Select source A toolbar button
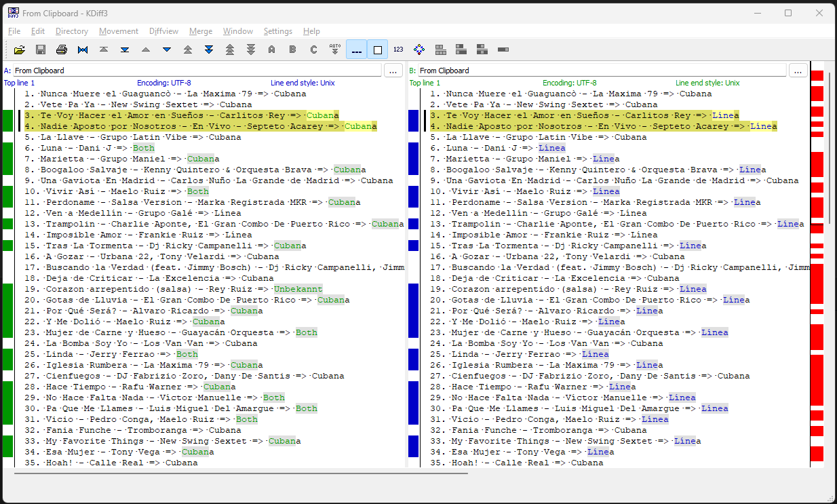The height and width of the screenshot is (504, 837). (x=272, y=50)
